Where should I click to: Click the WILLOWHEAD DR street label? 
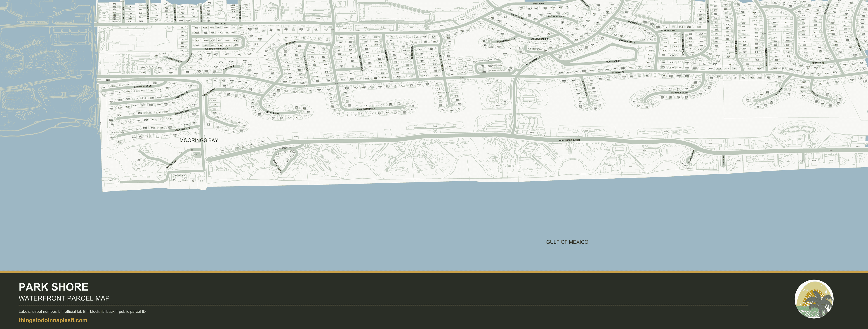click(x=540, y=39)
